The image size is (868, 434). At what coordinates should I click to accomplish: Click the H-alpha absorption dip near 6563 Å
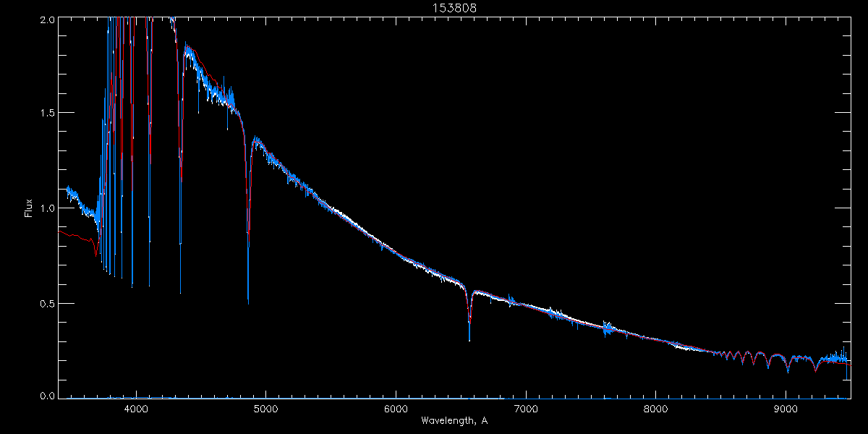[x=469, y=315]
